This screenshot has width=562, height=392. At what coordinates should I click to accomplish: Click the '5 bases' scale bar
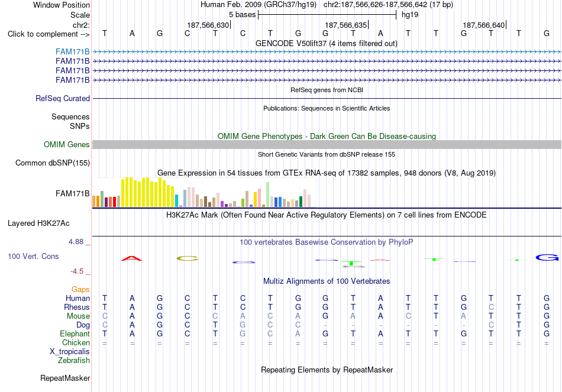coord(327,15)
